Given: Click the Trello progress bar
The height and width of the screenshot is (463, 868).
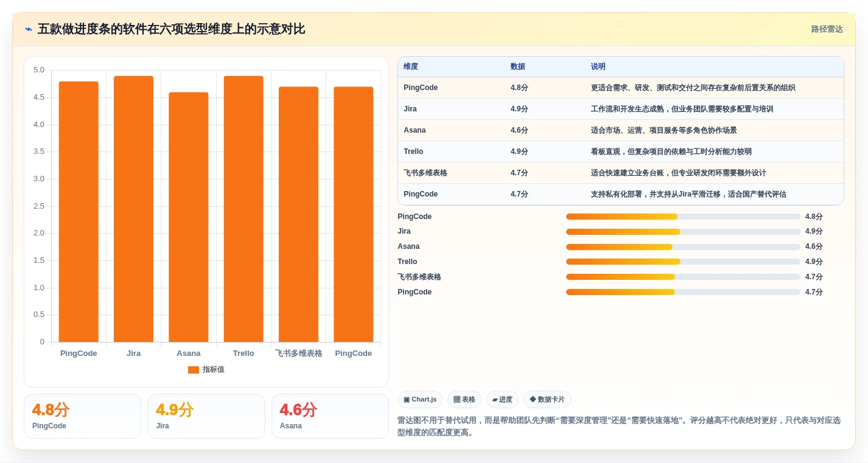Looking at the screenshot, I should [683, 262].
